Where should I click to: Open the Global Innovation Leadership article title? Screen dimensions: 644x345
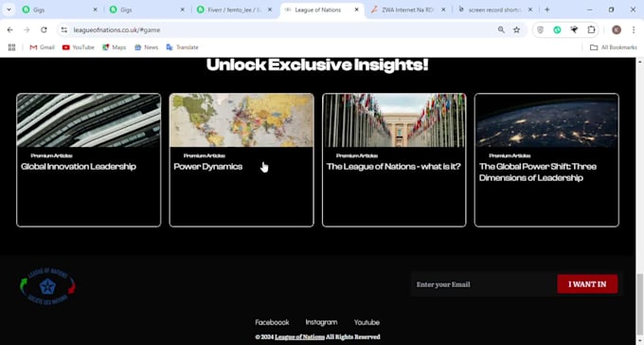79,167
